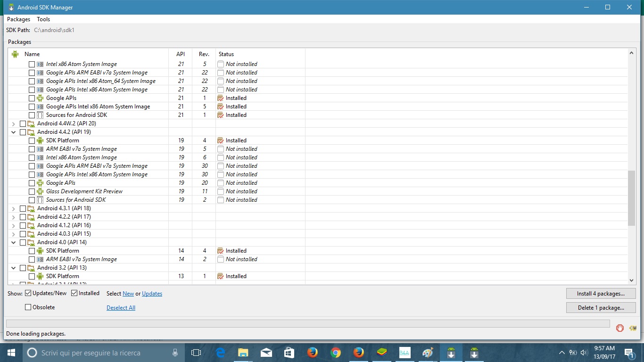644x362 pixels.
Task: Uncheck the Installed show filter
Action: click(74, 293)
